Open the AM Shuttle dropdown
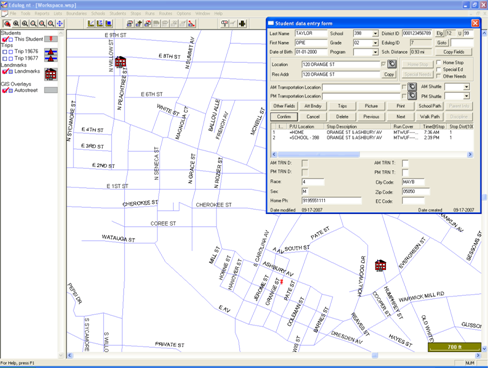This screenshot has height=368, width=488. [466, 87]
